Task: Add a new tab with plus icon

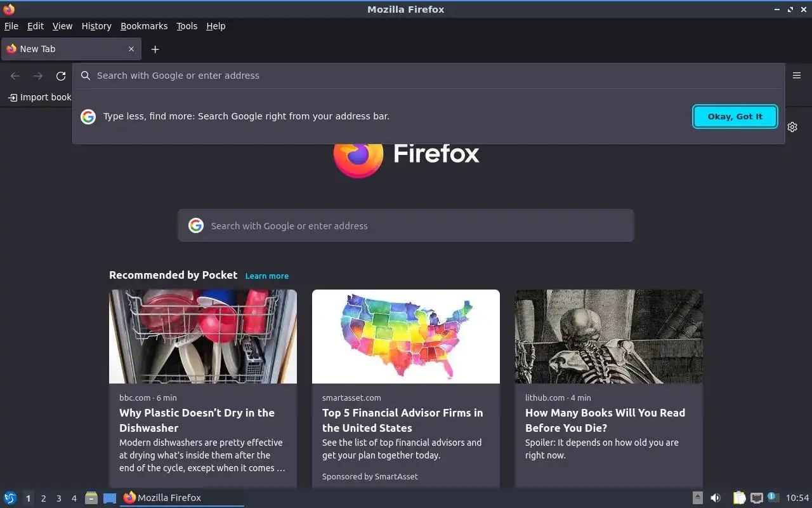Action: coord(155,49)
